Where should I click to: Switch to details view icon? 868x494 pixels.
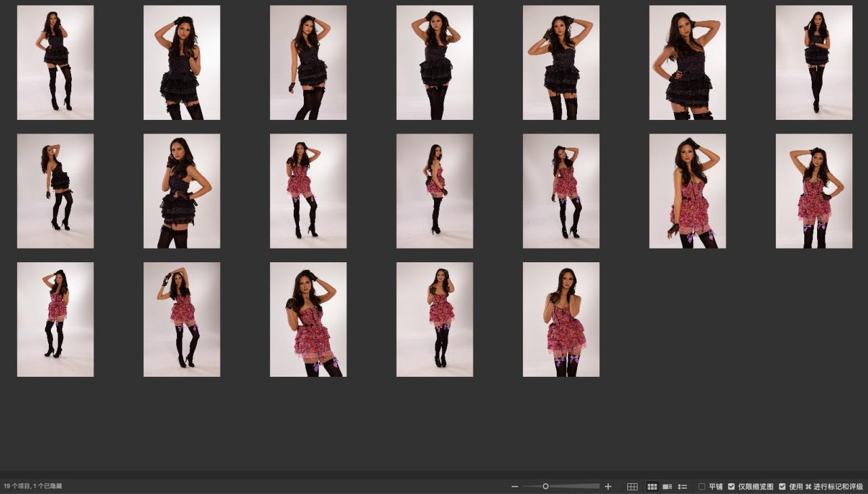tap(667, 487)
